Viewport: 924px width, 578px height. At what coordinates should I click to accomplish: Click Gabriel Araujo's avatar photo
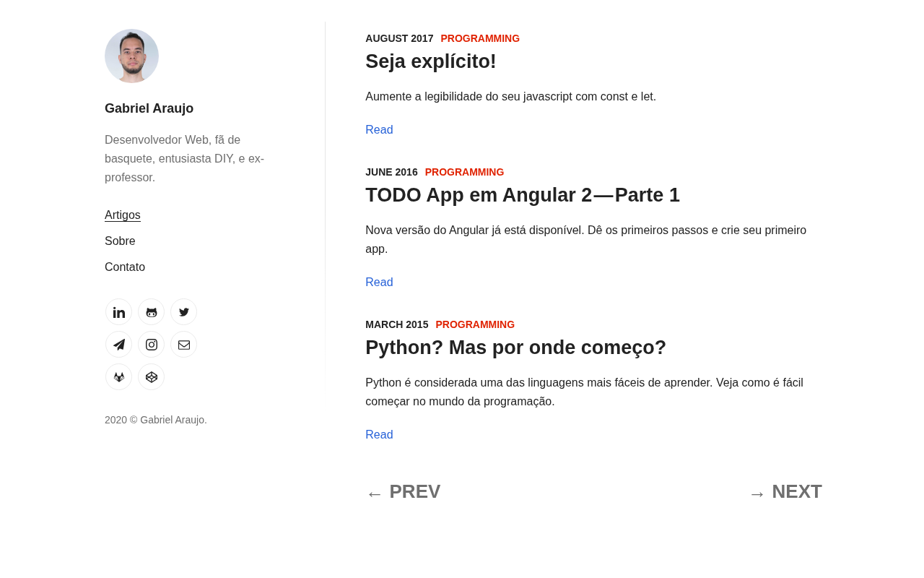(131, 56)
